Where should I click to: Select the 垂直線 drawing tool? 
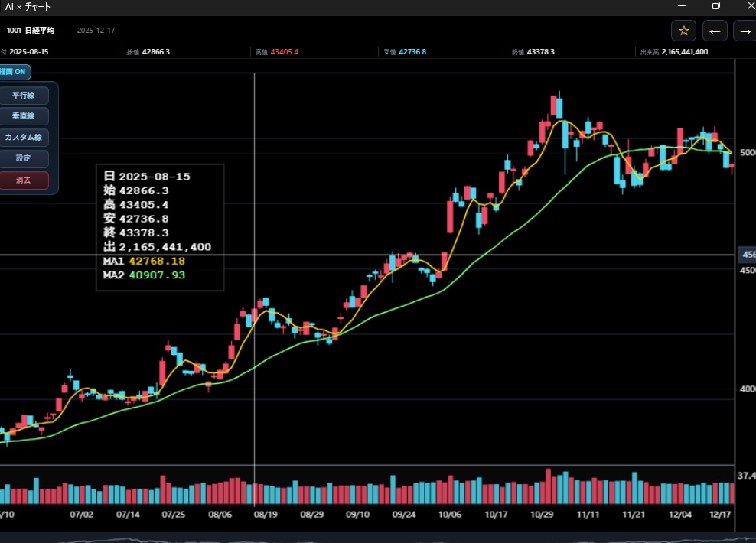click(24, 116)
